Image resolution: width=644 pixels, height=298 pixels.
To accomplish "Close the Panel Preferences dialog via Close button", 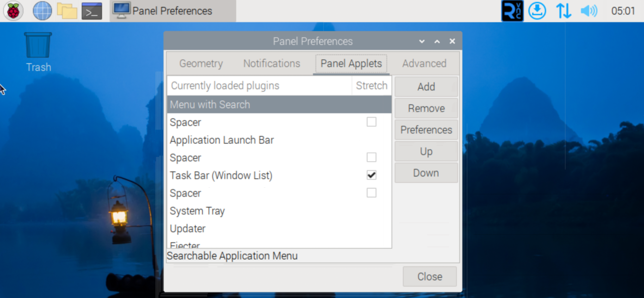I will point(430,276).
